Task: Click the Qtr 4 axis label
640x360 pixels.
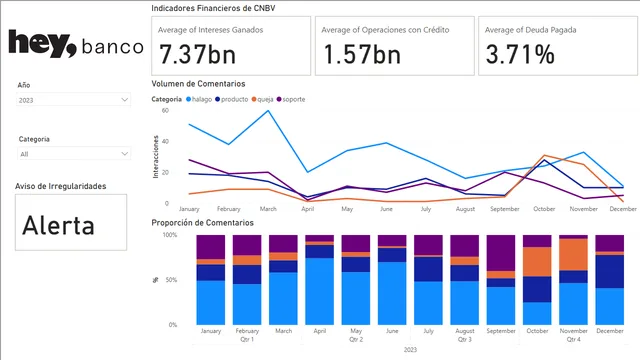Action: coord(573,339)
